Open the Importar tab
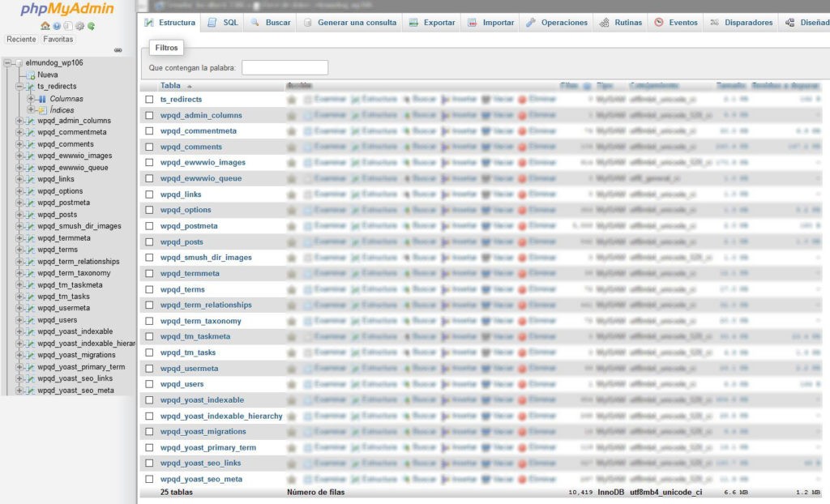830x504 pixels. tap(490, 23)
